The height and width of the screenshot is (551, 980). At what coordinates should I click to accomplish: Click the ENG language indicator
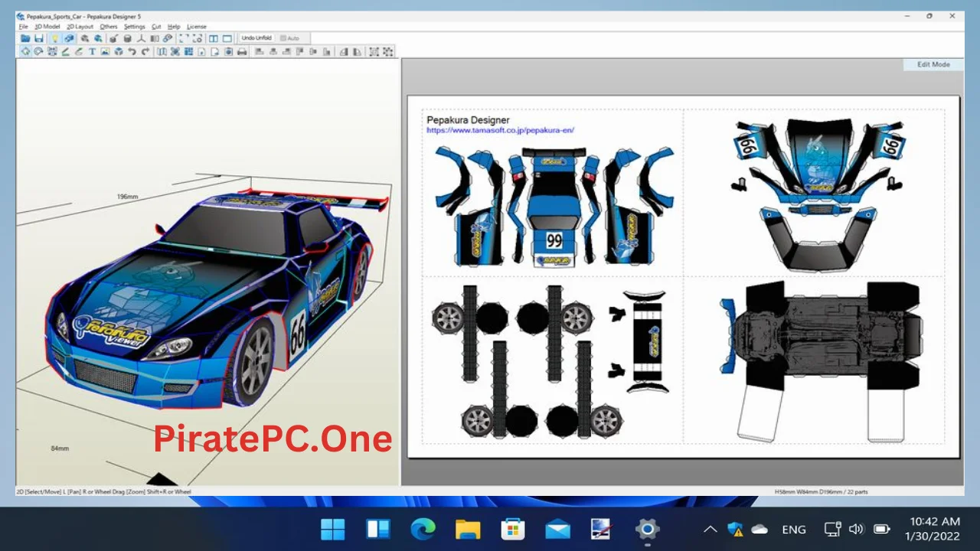pyautogui.click(x=794, y=530)
